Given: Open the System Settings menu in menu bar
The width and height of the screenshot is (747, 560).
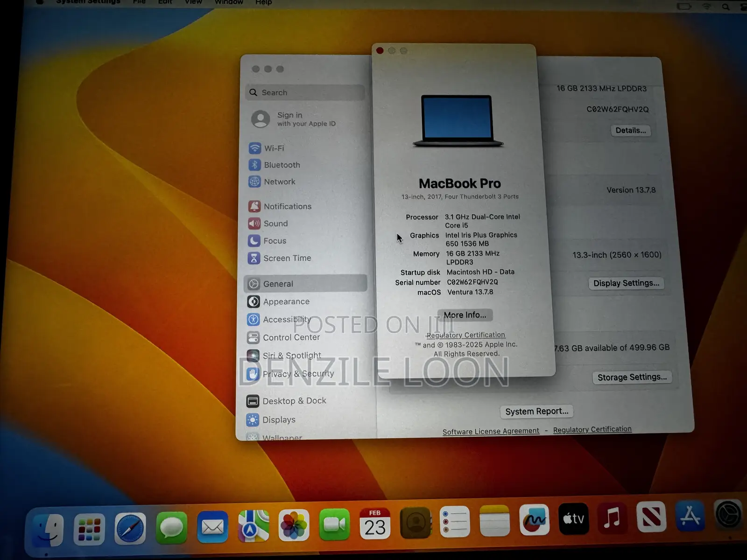Looking at the screenshot, I should [88, 2].
